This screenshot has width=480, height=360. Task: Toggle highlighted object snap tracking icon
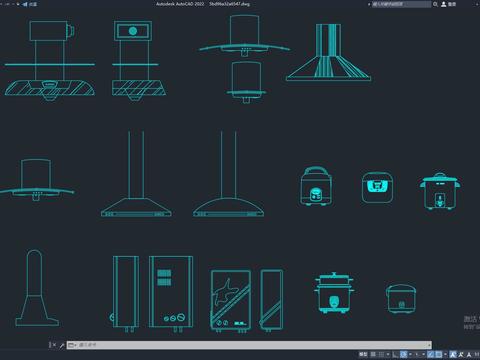tap(431, 354)
